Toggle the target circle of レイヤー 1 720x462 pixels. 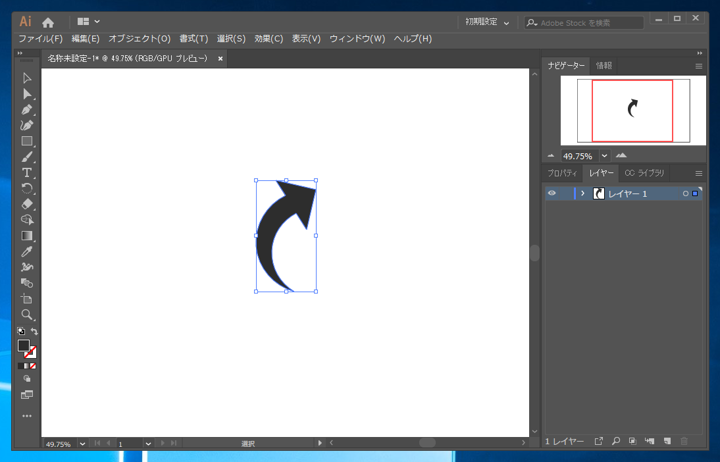point(685,193)
